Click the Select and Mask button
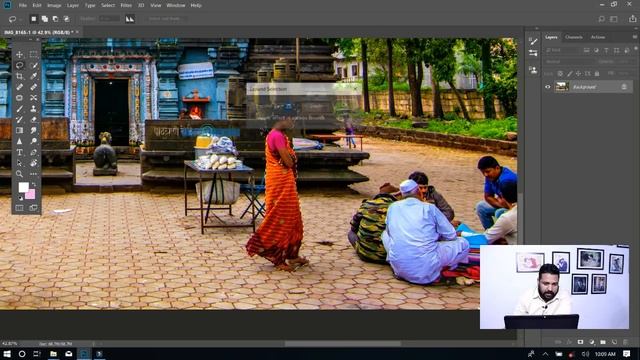Viewport: 640px width, 360px height. click(x=164, y=19)
